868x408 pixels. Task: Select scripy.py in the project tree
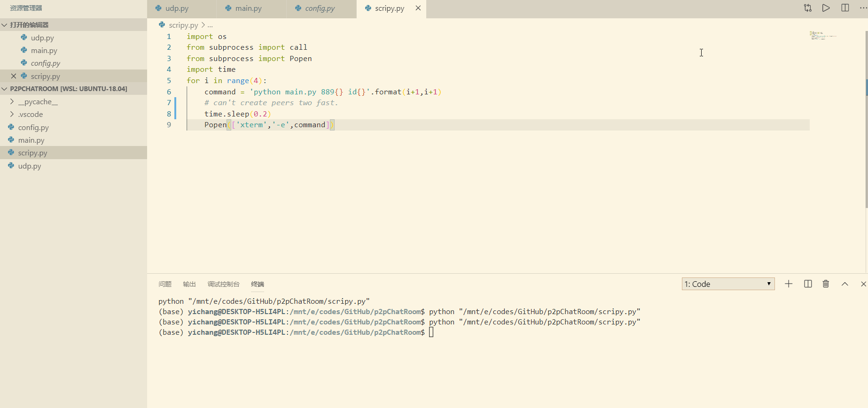[x=73, y=153]
